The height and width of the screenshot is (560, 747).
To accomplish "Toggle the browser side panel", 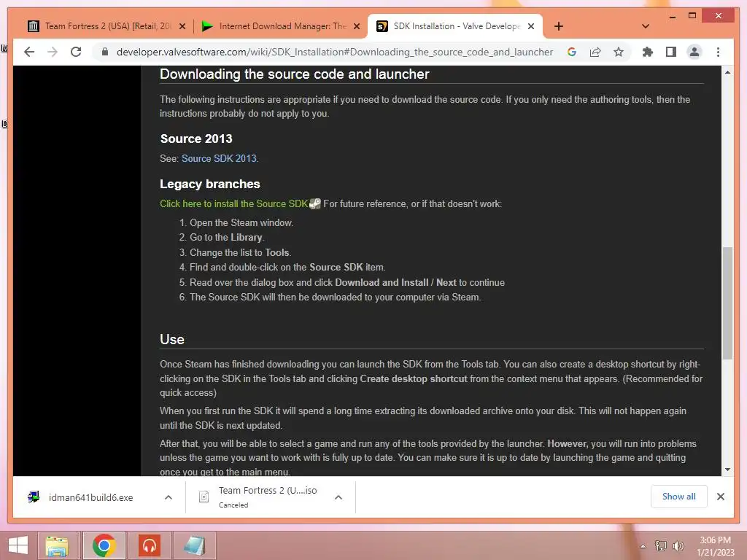I will 671,52.
